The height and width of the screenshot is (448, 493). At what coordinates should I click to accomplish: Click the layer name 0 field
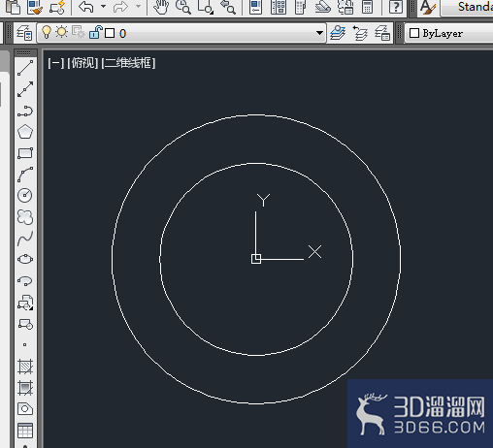(122, 33)
